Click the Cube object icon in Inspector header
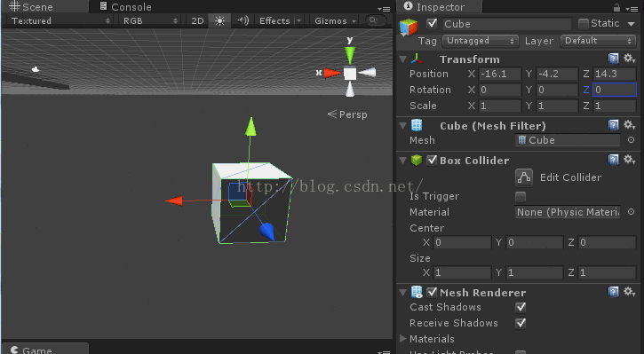The image size is (644, 354). [x=409, y=27]
